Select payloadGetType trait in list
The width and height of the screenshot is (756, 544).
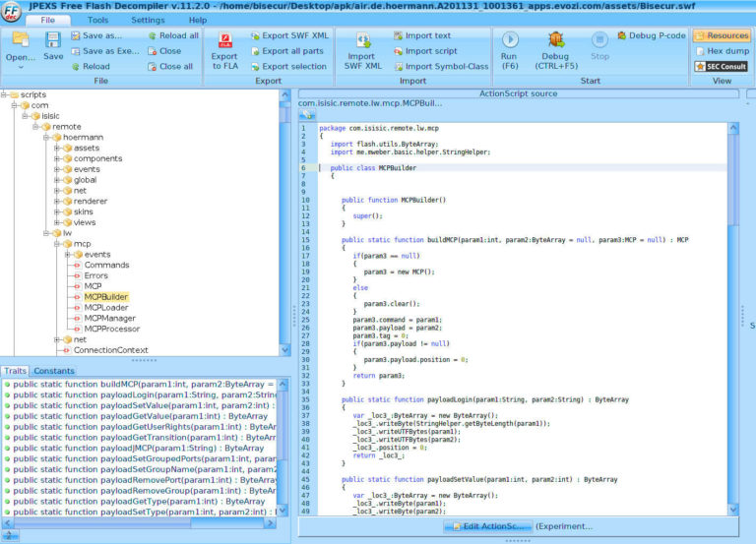coord(141,501)
